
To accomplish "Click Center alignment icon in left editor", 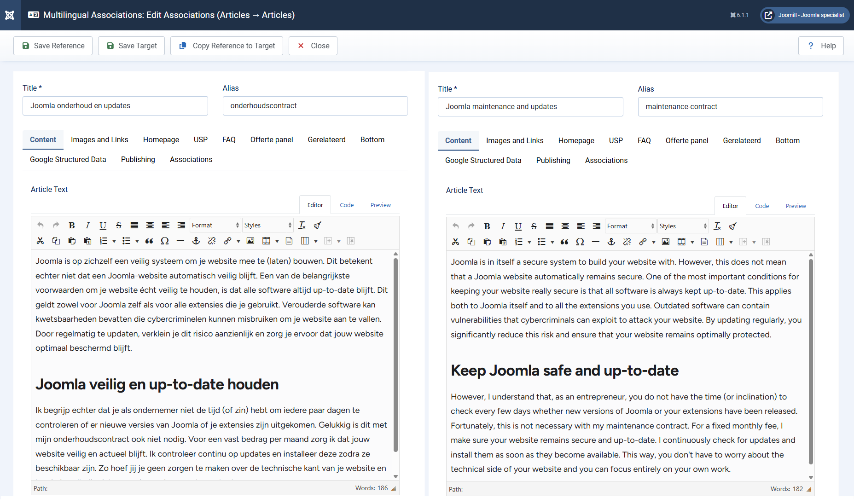I will (x=150, y=225).
